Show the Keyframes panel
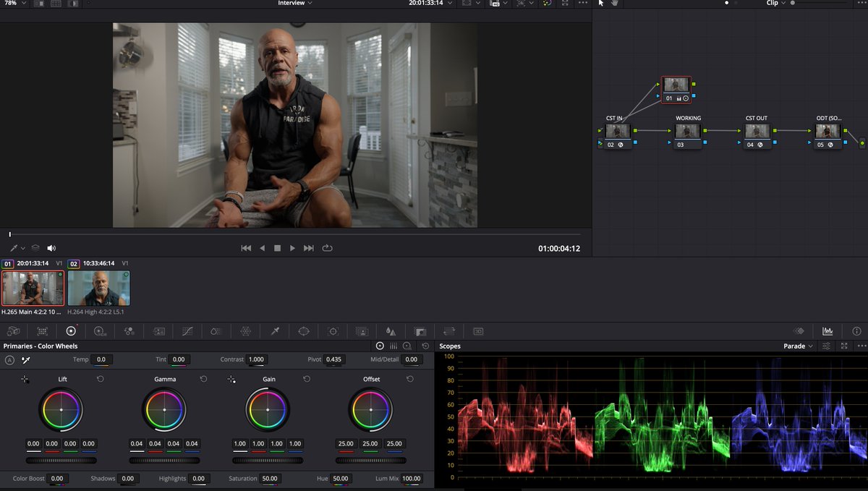The width and height of the screenshot is (868, 491). (799, 330)
